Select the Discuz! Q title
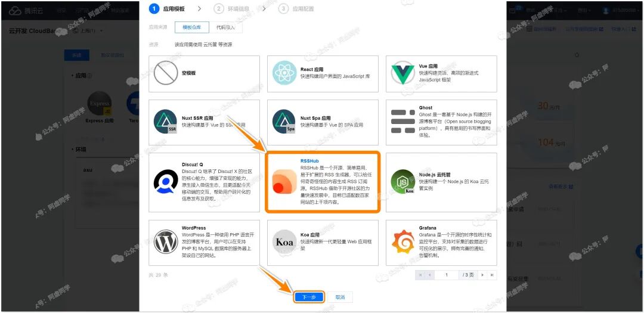This screenshot has height=313, width=644. coord(193,165)
